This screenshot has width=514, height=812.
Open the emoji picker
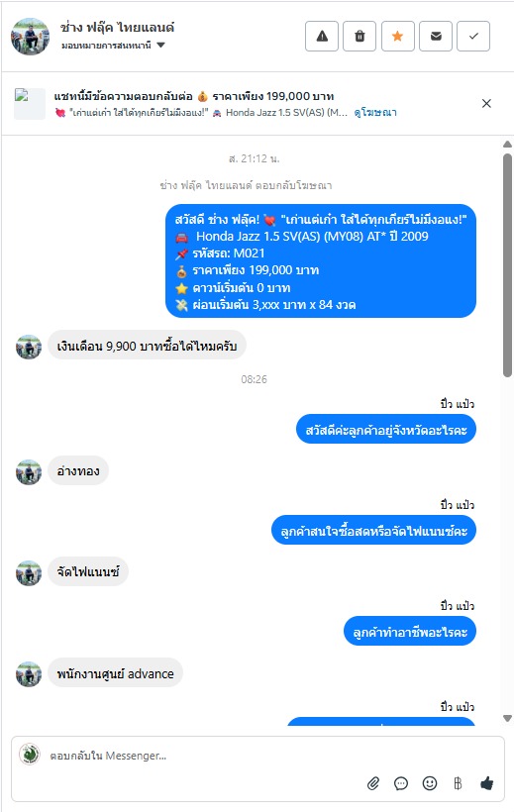point(430,783)
